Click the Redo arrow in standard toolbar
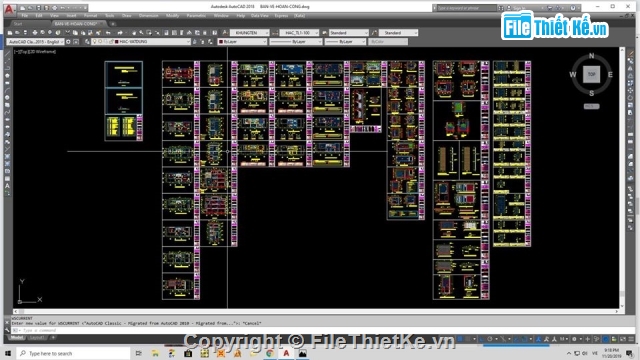 click(120, 33)
